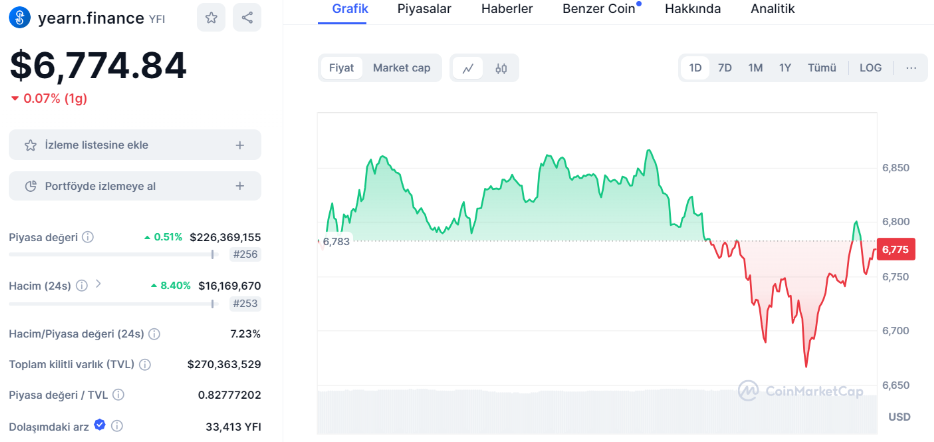This screenshot has height=442, width=934.
Task: Star yearn.finance as favorite
Action: coord(211,18)
